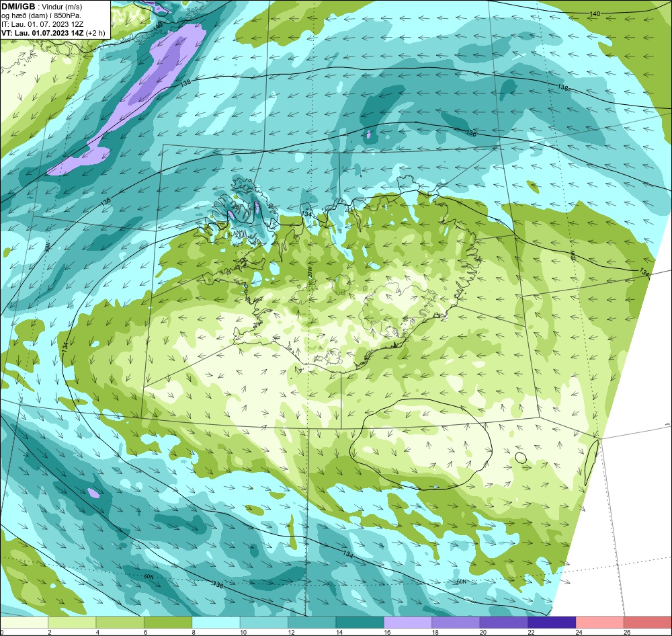Pick the 18–20 m/s purple swatch
The image size is (672, 636).
tap(456, 623)
